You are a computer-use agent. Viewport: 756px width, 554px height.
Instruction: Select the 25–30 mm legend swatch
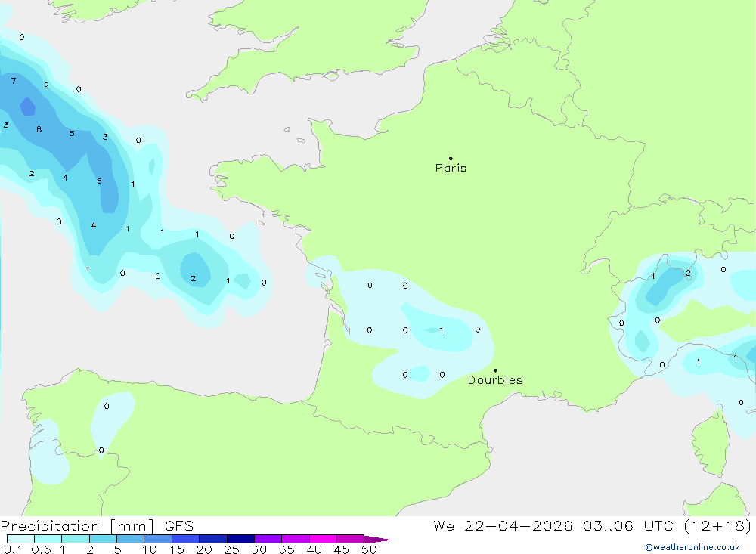click(x=240, y=539)
